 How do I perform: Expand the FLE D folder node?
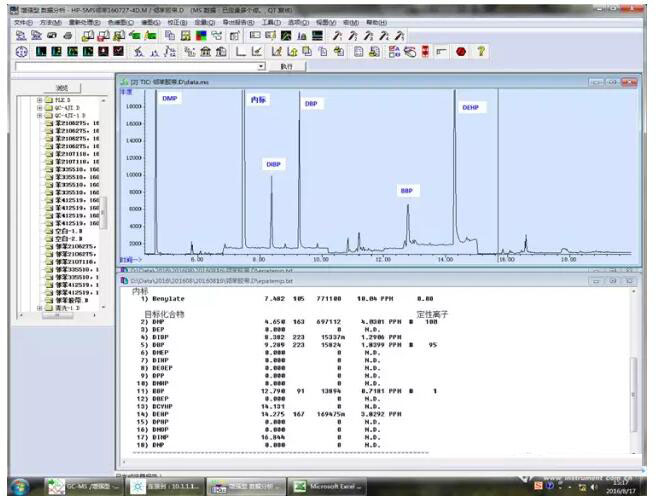coord(39,100)
